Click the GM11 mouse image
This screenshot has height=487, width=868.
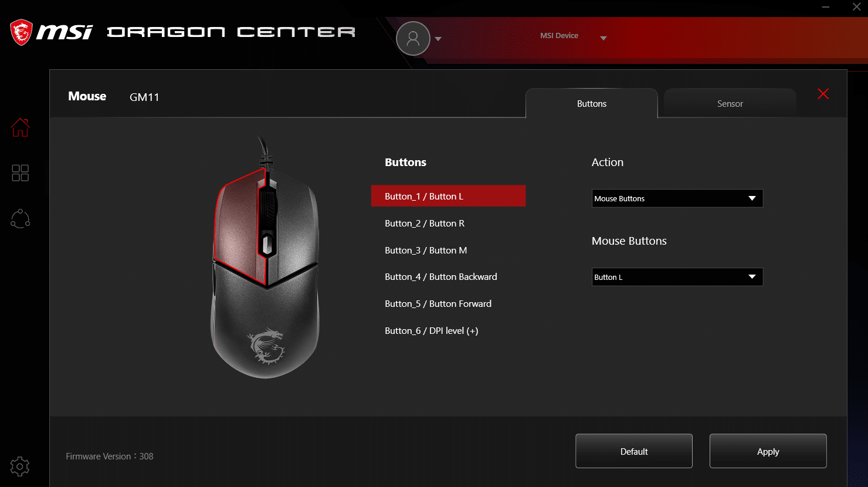click(x=266, y=258)
